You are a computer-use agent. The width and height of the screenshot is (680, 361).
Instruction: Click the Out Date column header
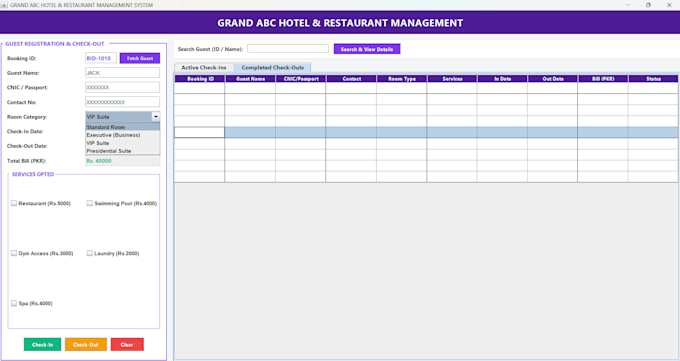tap(553, 79)
